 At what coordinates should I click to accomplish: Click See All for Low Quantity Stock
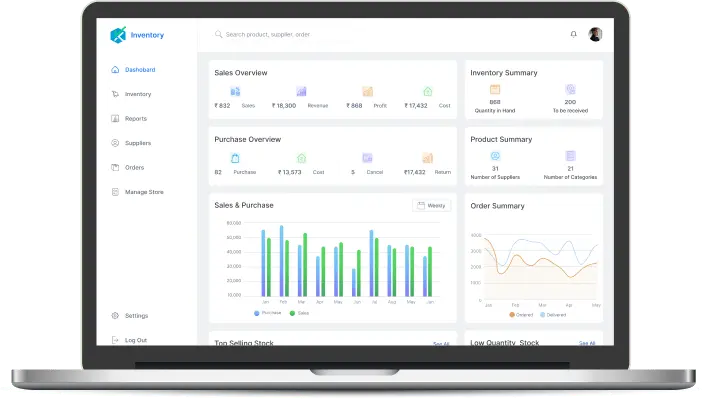coord(587,343)
